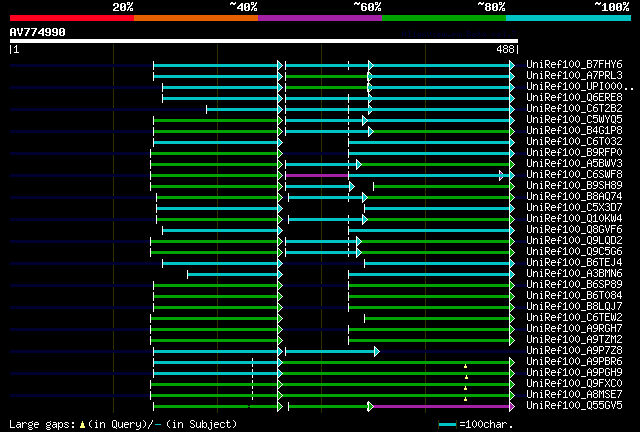
Task: Click the UniRef100_B9RFP0 label
Action: click(574, 153)
